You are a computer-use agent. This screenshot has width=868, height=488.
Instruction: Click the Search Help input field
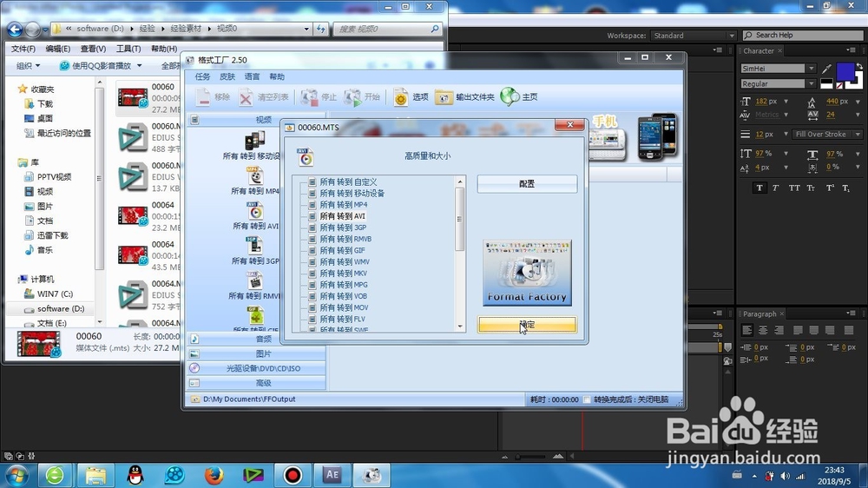pyautogui.click(x=803, y=35)
